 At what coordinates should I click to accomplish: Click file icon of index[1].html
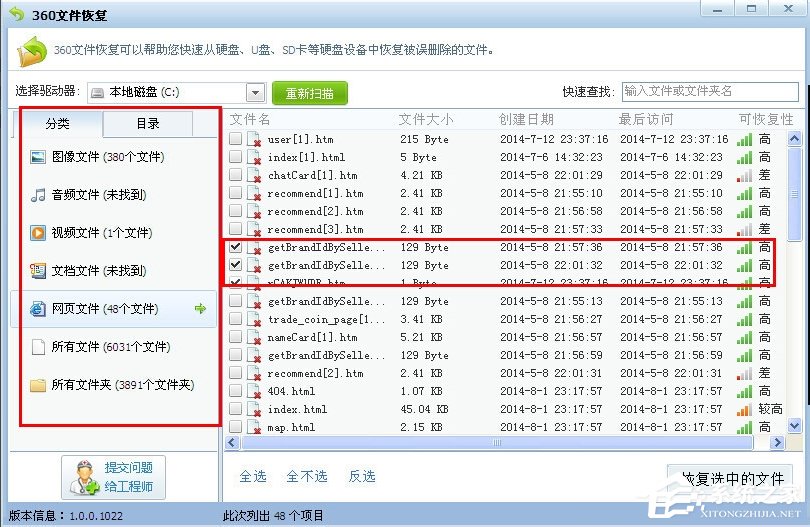pos(254,157)
